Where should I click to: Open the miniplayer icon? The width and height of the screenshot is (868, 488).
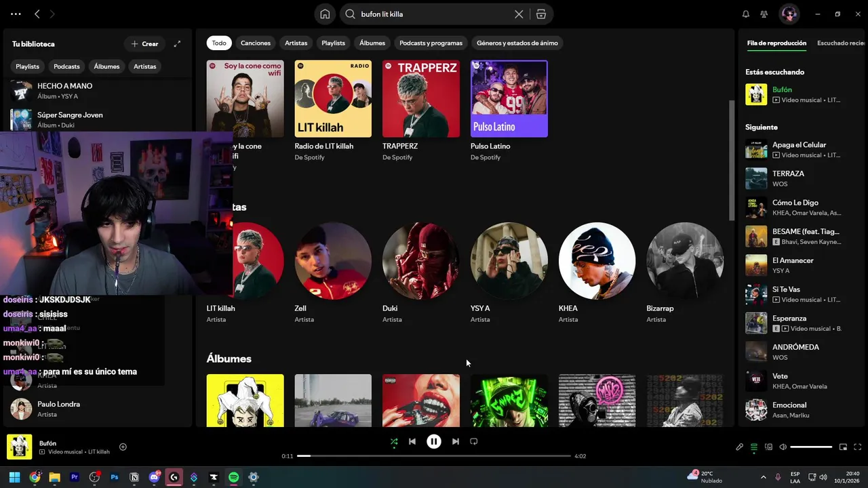click(x=843, y=447)
